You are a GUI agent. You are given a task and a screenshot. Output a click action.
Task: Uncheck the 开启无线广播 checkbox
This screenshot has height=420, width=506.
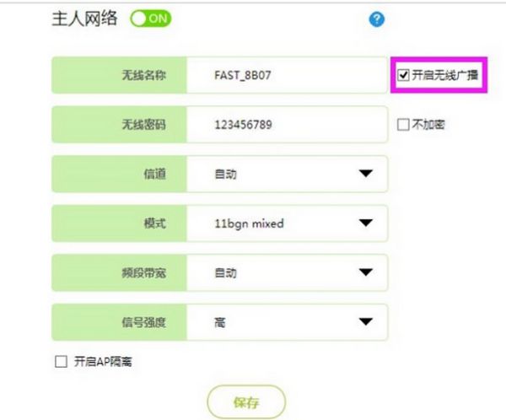point(403,75)
